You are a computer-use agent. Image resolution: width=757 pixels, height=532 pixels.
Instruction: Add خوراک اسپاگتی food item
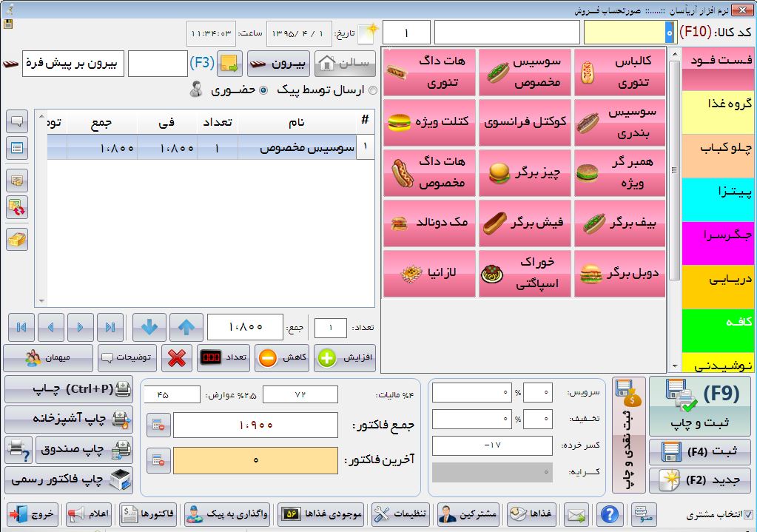(x=525, y=273)
